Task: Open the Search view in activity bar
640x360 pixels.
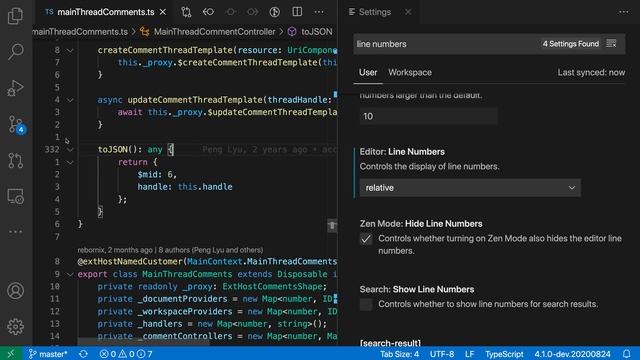Action: pos(16,52)
